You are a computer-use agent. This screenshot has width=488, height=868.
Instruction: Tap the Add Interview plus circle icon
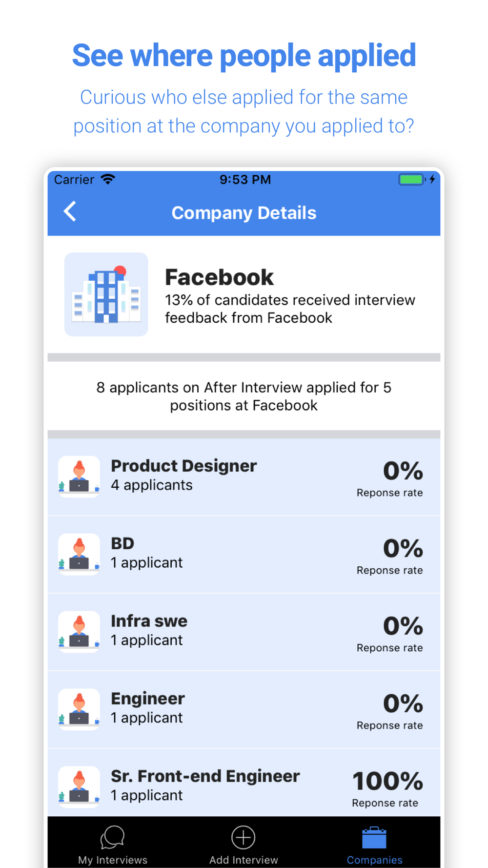tap(244, 837)
